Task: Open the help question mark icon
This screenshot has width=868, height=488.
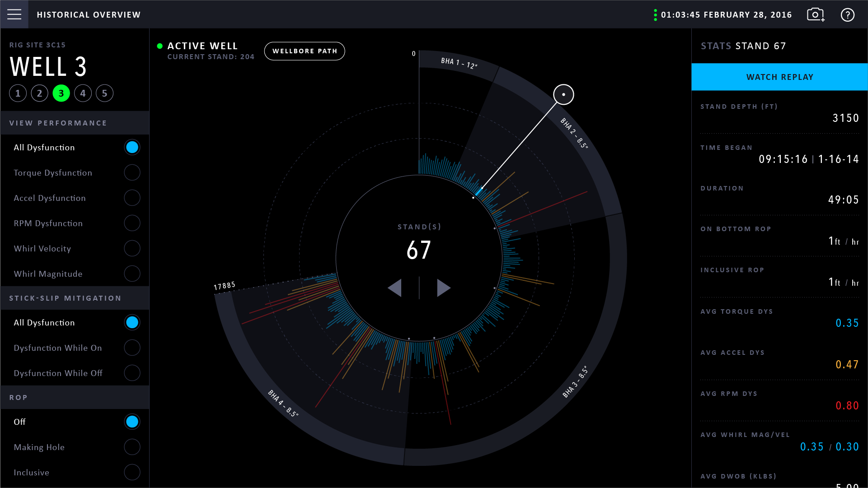Action: (847, 15)
